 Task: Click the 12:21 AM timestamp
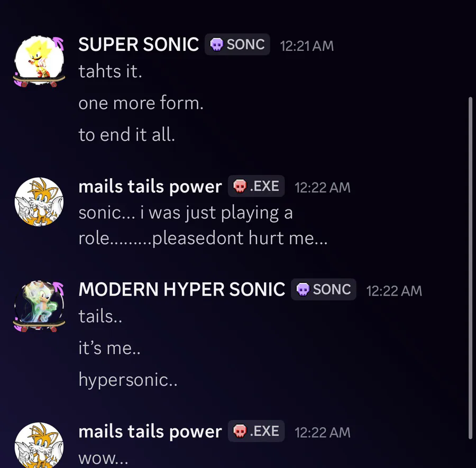point(307,46)
